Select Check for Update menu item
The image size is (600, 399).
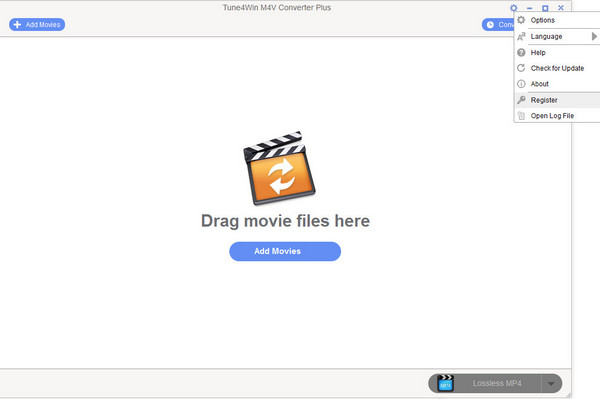tap(557, 68)
